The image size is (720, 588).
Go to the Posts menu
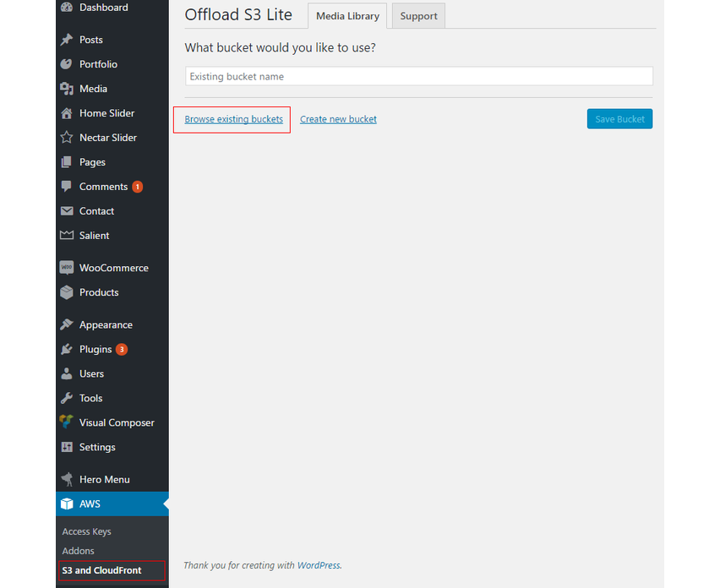tap(91, 40)
